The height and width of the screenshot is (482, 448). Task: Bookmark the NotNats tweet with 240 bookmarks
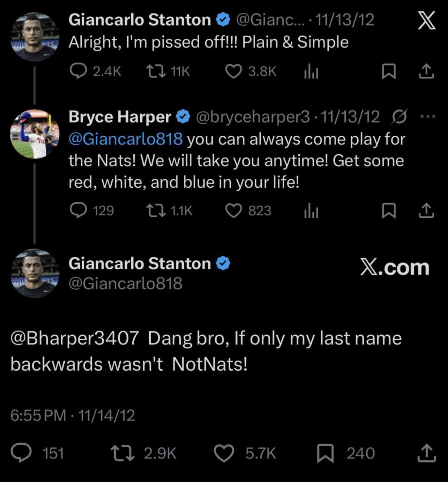(x=325, y=454)
